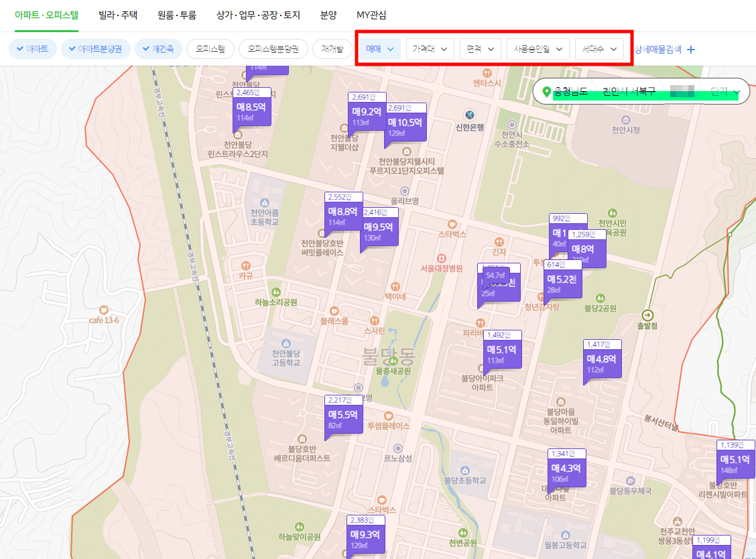This screenshot has width=756, height=559.
Task: Click the 블레스롤 cafe icon
Action: tap(334, 310)
